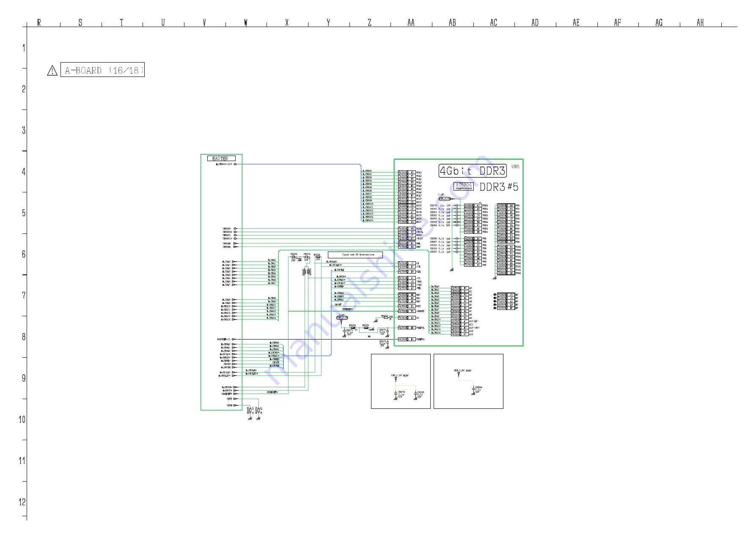Select the Clock and CS Termination note box
The width and height of the screenshot is (756, 534).
(x=355, y=255)
